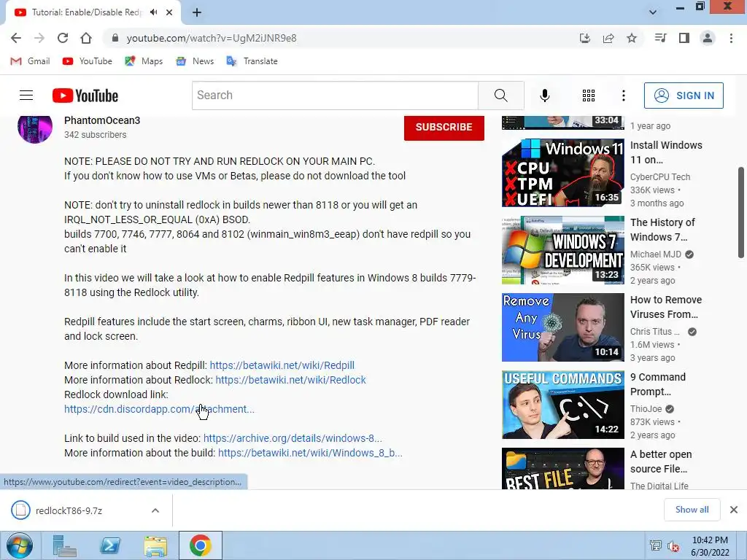This screenshot has width=747, height=560.
Task: Open betawiki.net/wiki/Redpill link
Action: click(282, 365)
